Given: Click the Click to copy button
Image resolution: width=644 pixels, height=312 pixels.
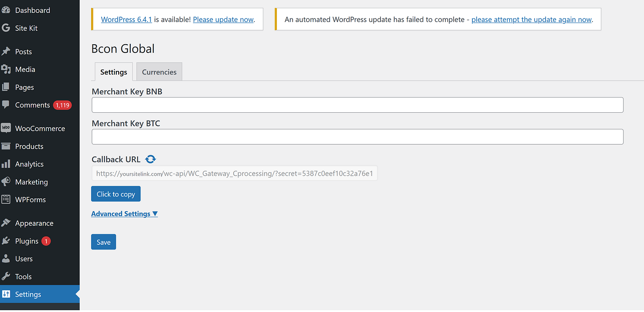Looking at the screenshot, I should 116,194.
